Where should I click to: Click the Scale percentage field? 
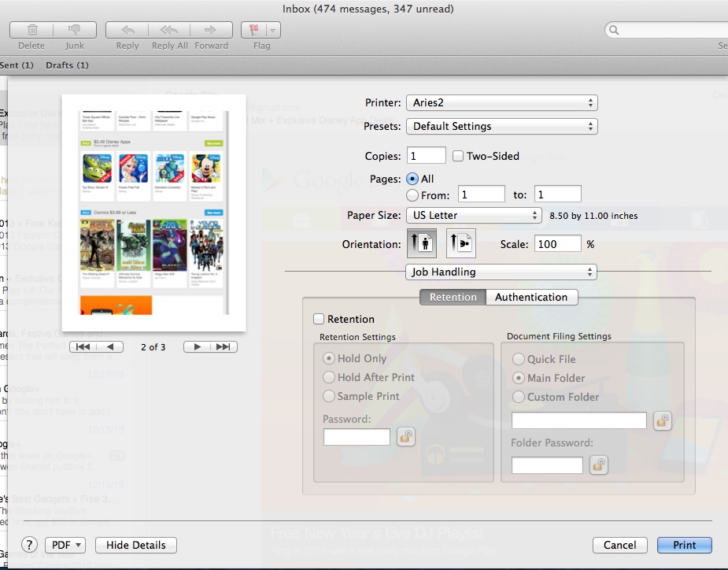[557, 244]
